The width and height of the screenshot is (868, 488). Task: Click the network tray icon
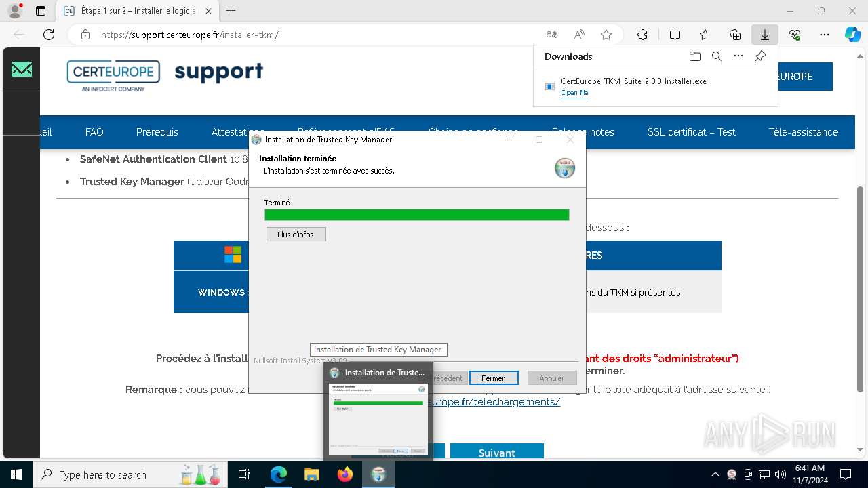[764, 474]
